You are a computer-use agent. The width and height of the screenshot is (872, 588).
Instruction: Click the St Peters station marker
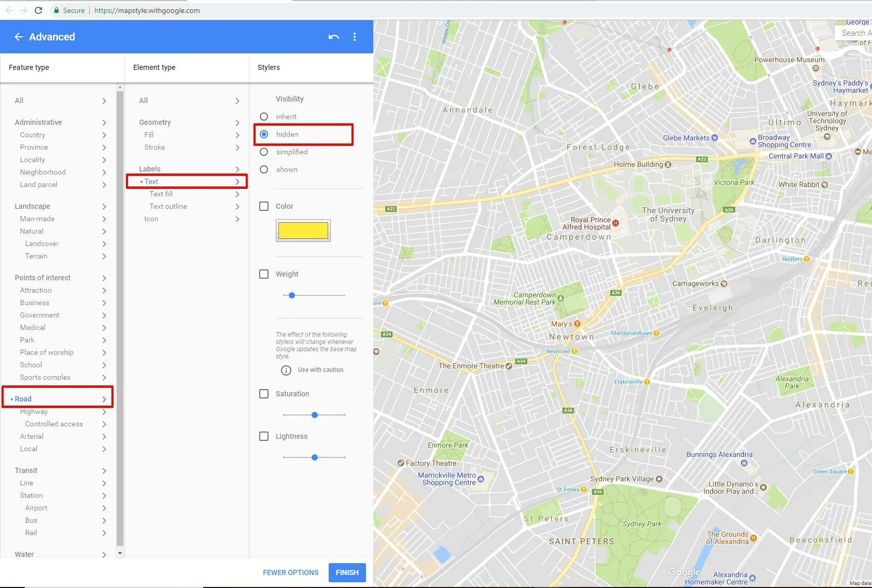point(584,490)
